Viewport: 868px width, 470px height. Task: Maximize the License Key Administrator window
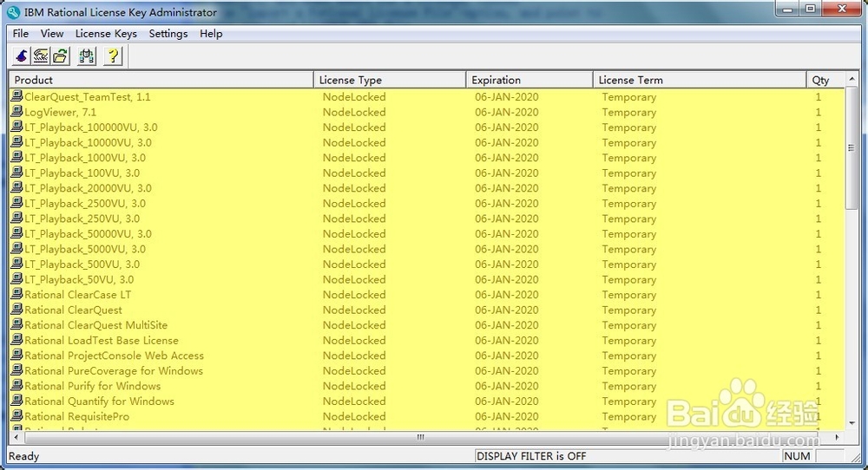pyautogui.click(x=811, y=9)
